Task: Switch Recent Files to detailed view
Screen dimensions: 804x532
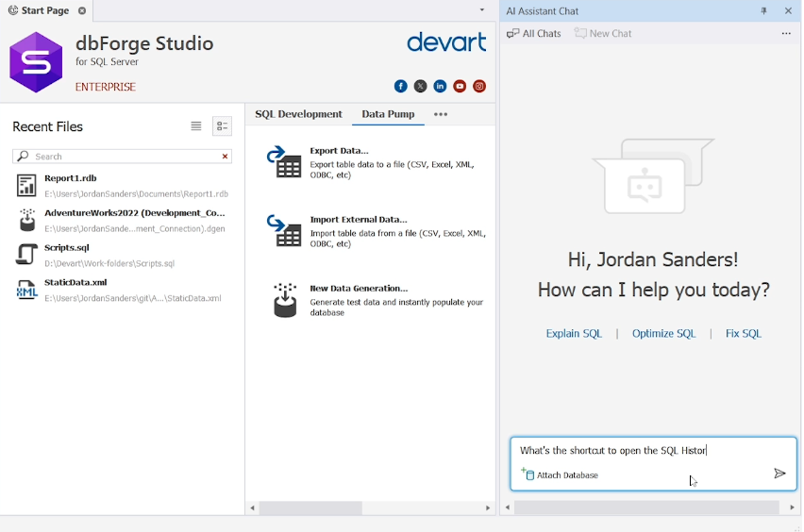Action: 222,126
